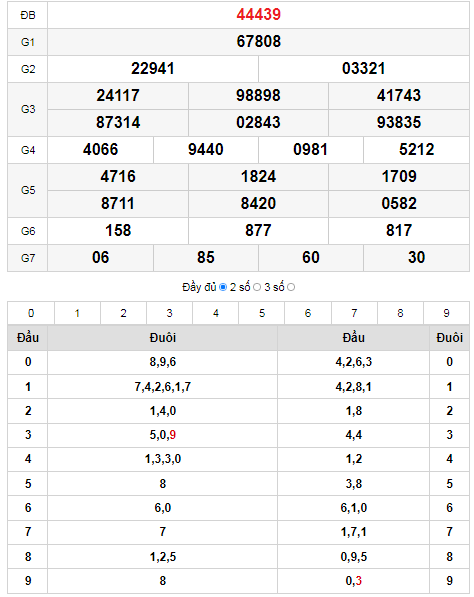Click G7 result number 85
The height and width of the screenshot is (597, 474).
(x=206, y=257)
